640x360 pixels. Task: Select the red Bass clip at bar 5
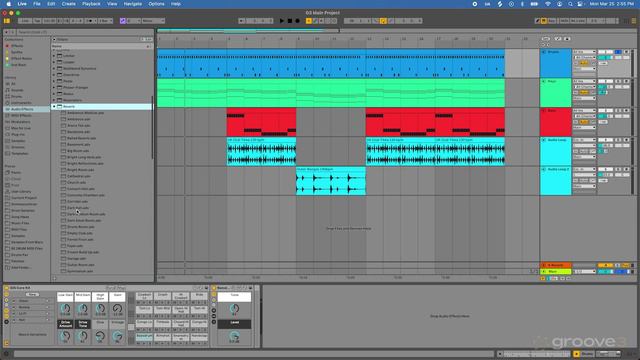(261, 122)
